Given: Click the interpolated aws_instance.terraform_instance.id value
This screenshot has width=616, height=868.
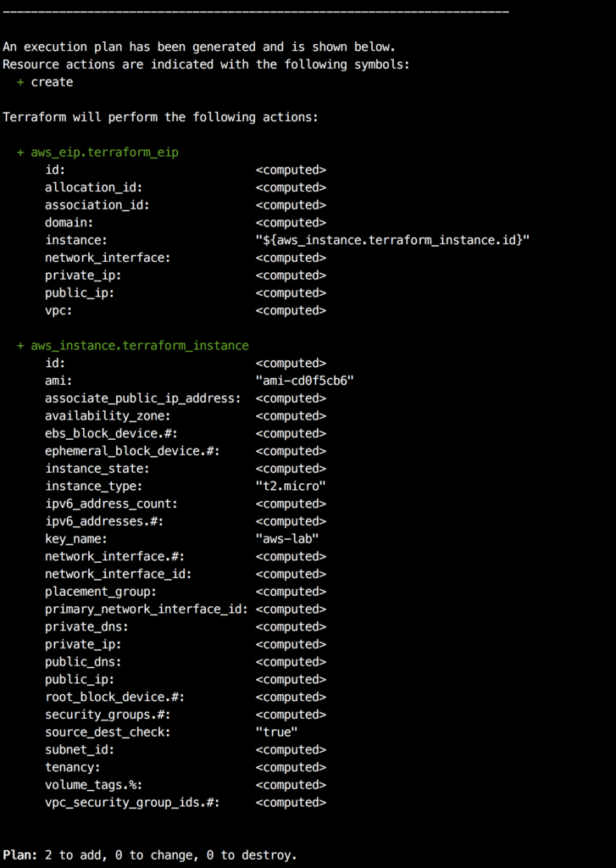Looking at the screenshot, I should (392, 241).
